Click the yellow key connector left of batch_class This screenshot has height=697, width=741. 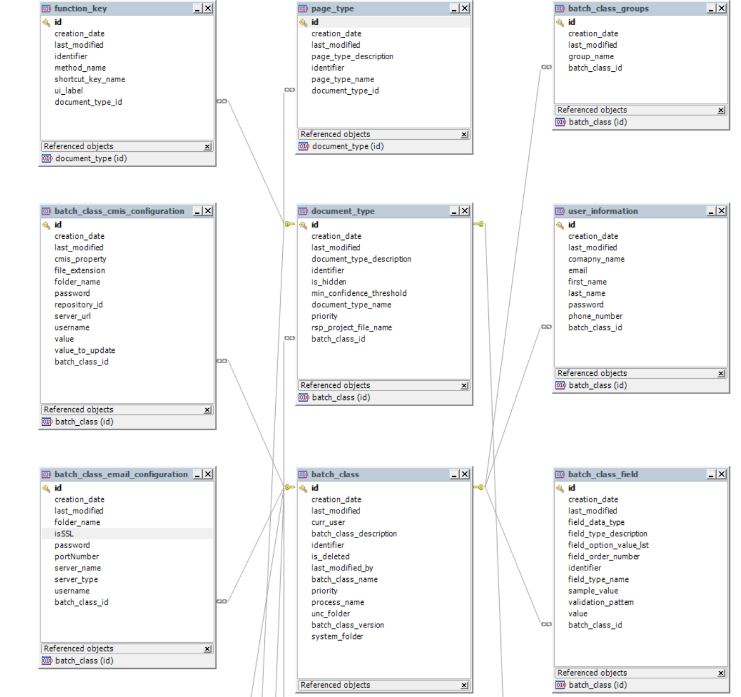(290, 487)
